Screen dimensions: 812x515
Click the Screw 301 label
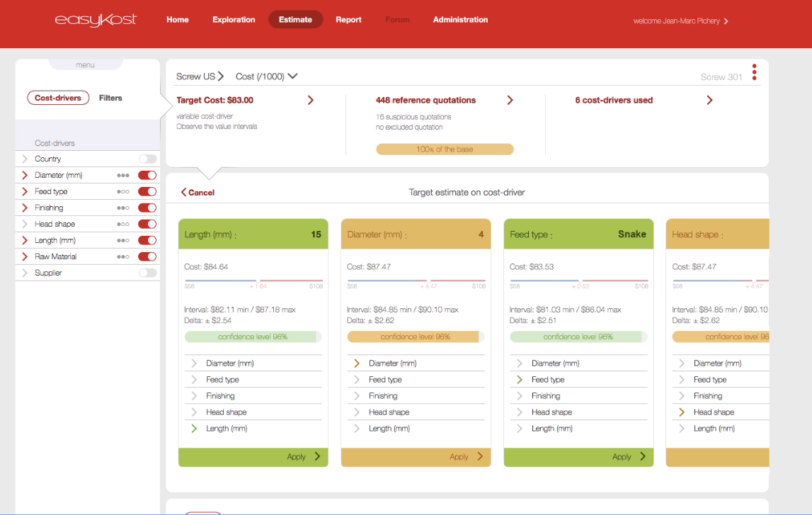click(721, 77)
